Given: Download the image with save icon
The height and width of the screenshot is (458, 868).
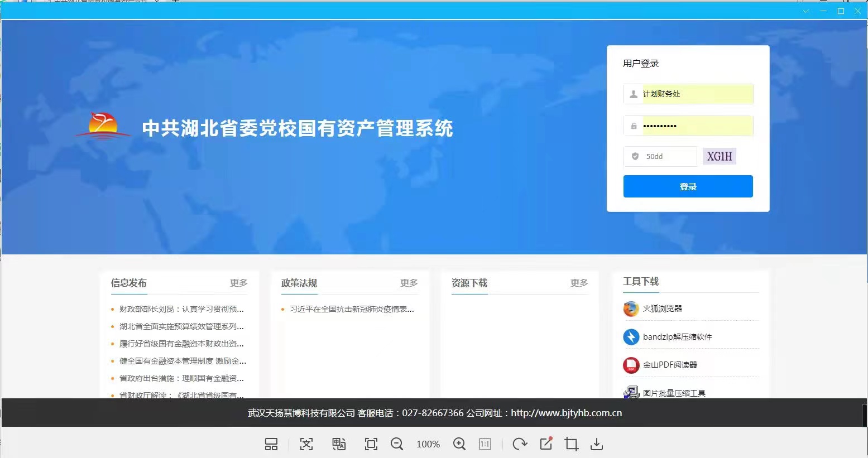Looking at the screenshot, I should (x=597, y=444).
